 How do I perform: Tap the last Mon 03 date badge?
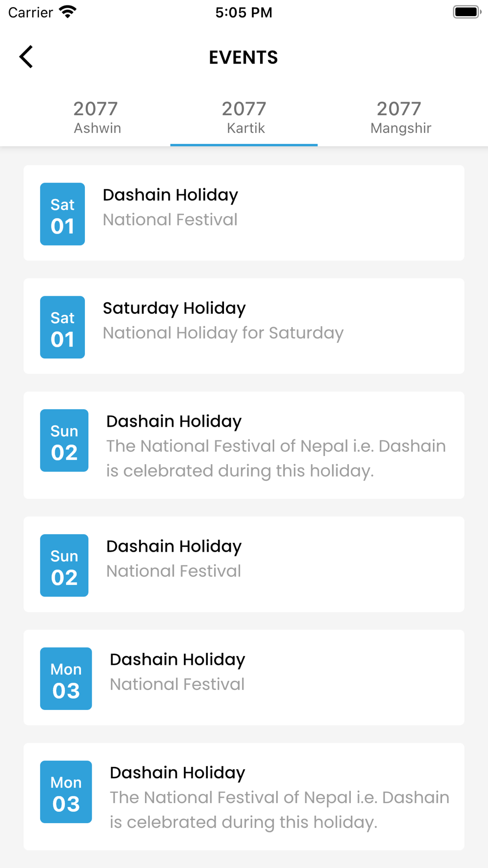(66, 792)
